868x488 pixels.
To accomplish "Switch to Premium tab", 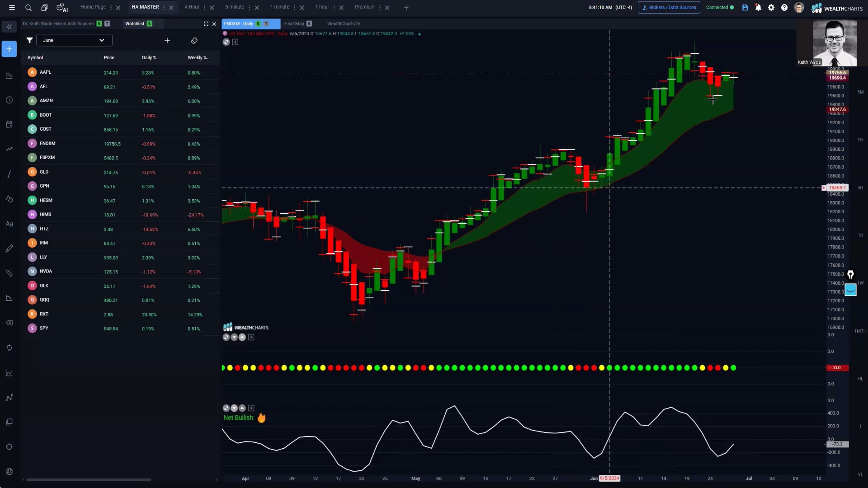I will tap(364, 7).
